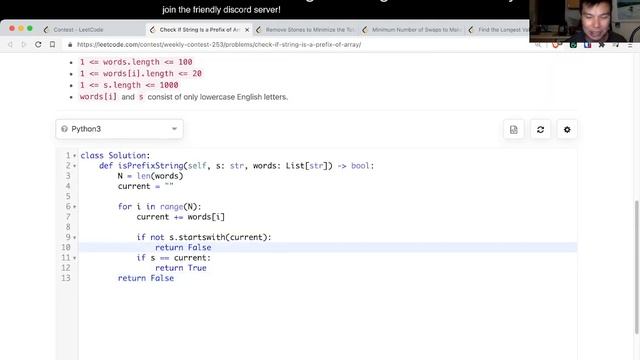Open the editor settings gear
The width and height of the screenshot is (640, 360).
(x=567, y=130)
